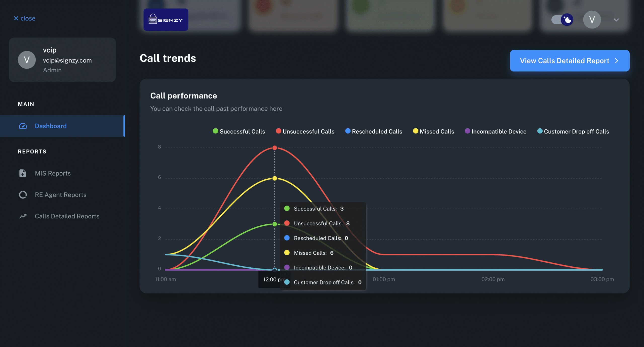
Task: Click the Signzy logo
Action: coord(166,20)
